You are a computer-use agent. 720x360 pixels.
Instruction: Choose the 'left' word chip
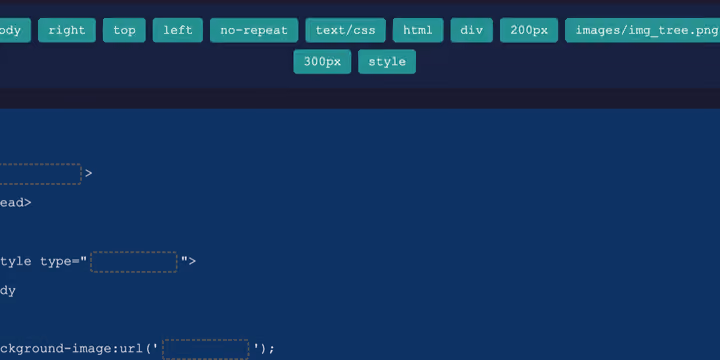178,30
